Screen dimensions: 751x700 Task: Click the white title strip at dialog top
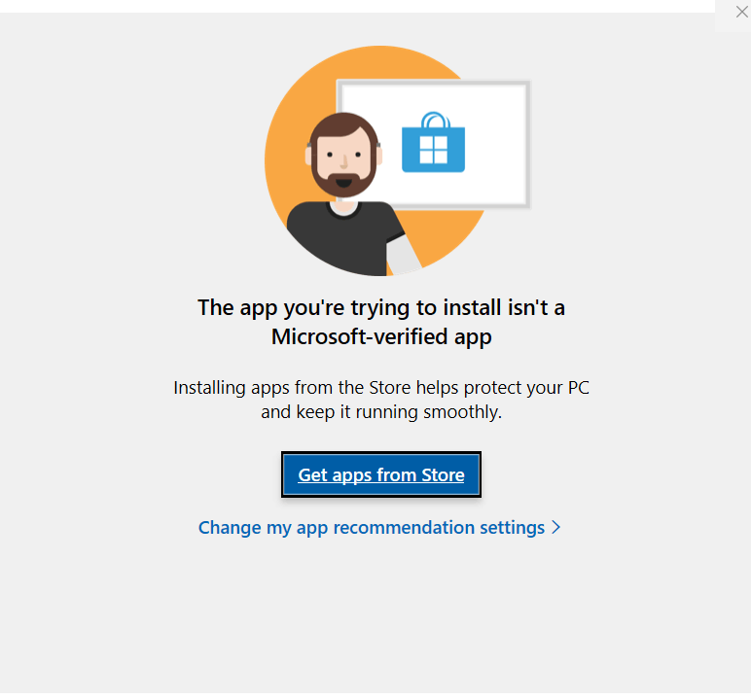357,6
